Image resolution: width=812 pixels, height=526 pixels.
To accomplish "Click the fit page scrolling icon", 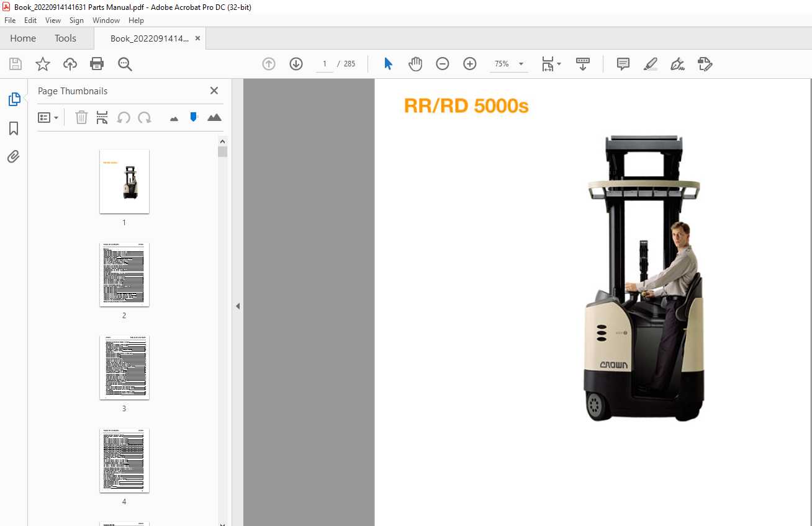I will click(x=548, y=64).
